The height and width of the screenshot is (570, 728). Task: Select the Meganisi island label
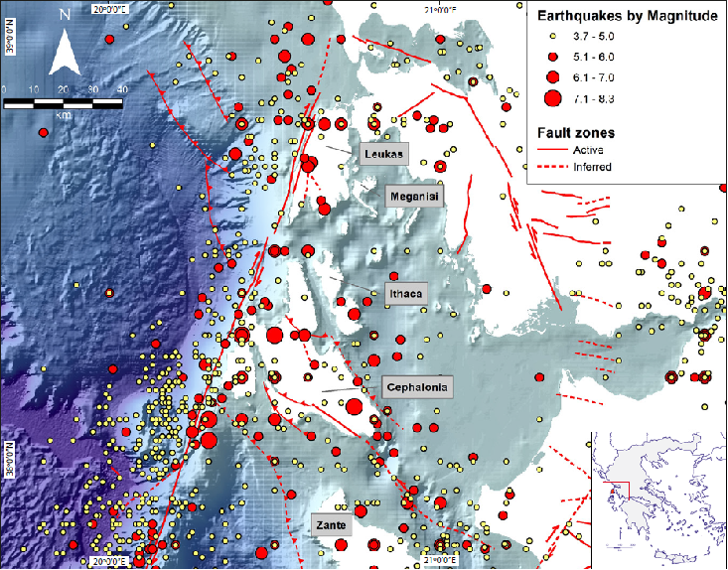[413, 197]
